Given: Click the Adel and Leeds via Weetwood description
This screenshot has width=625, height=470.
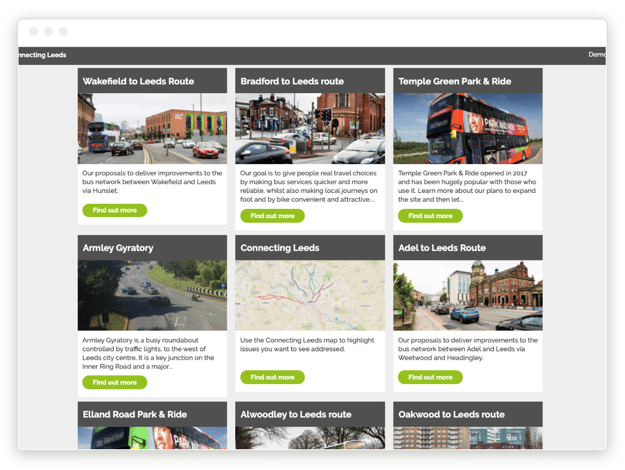Looking at the screenshot, I should coord(468,349).
